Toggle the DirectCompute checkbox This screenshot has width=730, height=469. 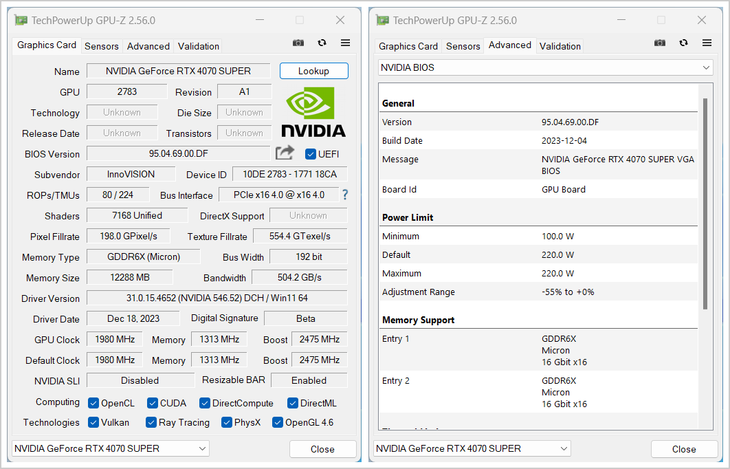(x=204, y=403)
